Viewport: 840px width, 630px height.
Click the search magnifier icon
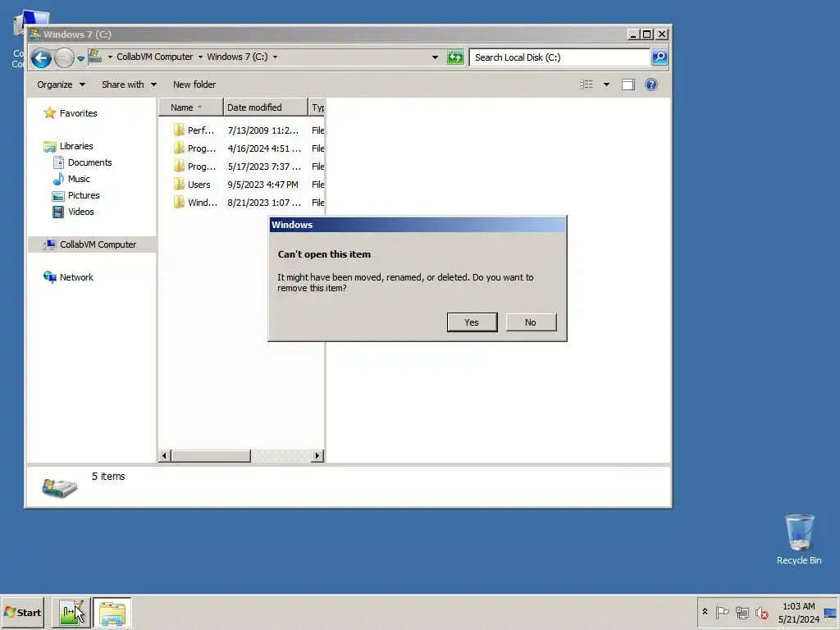click(x=660, y=57)
